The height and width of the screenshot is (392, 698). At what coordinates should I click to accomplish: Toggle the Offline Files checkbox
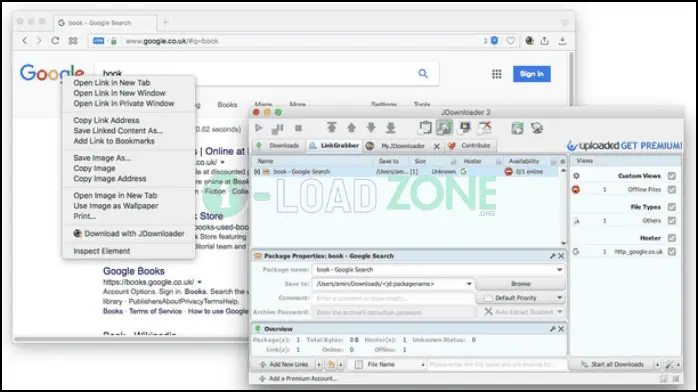[x=672, y=190]
